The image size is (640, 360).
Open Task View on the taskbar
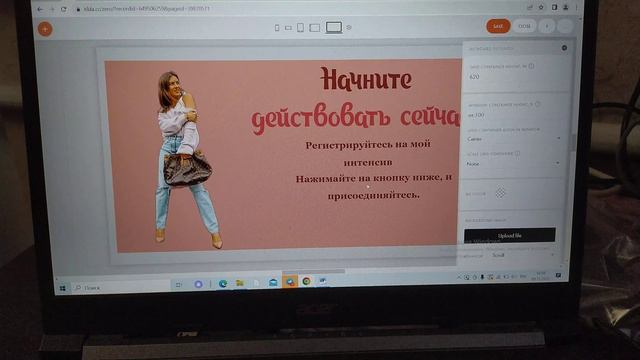point(179,285)
